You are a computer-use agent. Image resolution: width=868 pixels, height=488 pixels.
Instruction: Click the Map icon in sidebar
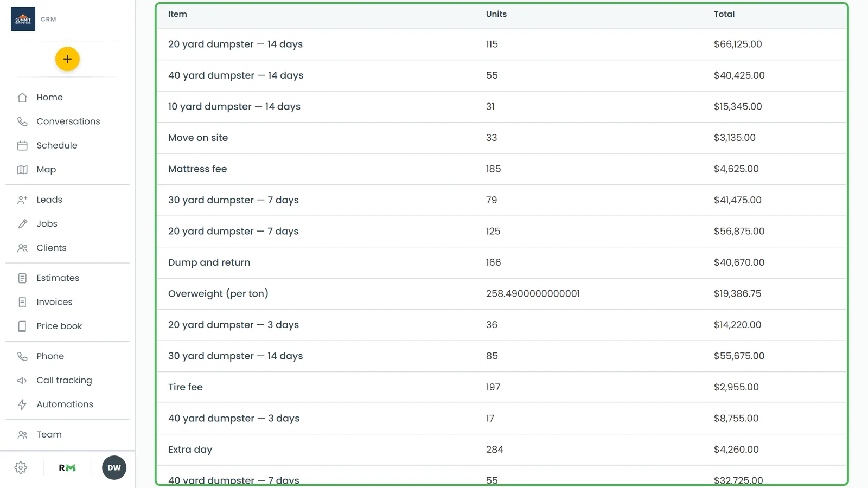(22, 170)
